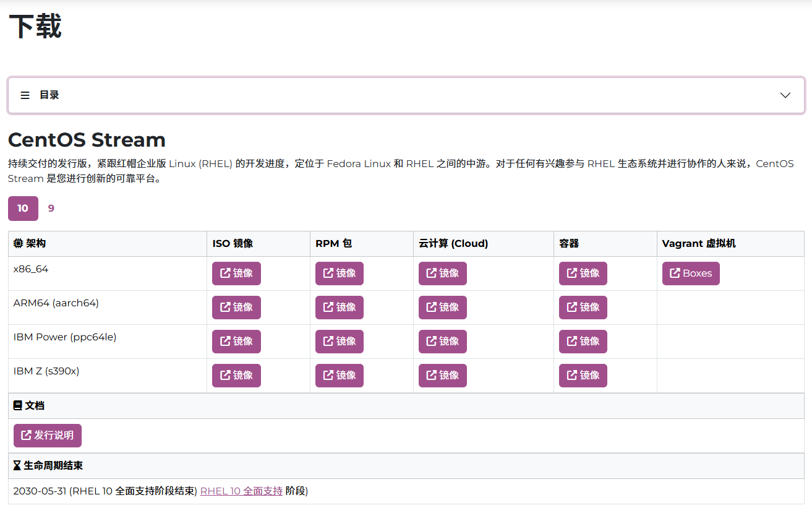Click the 2030-05-31 end-of-life date text
812x513 pixels.
point(40,491)
